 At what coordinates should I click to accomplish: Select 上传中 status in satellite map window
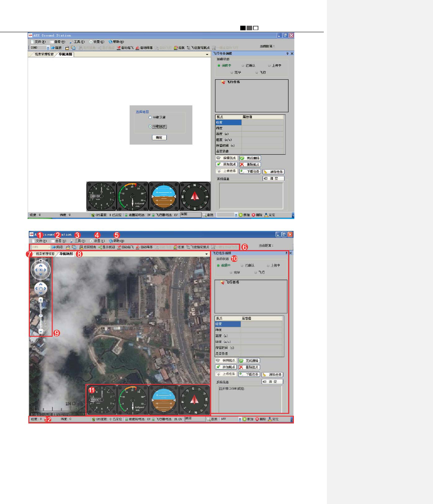pyautogui.click(x=274, y=265)
